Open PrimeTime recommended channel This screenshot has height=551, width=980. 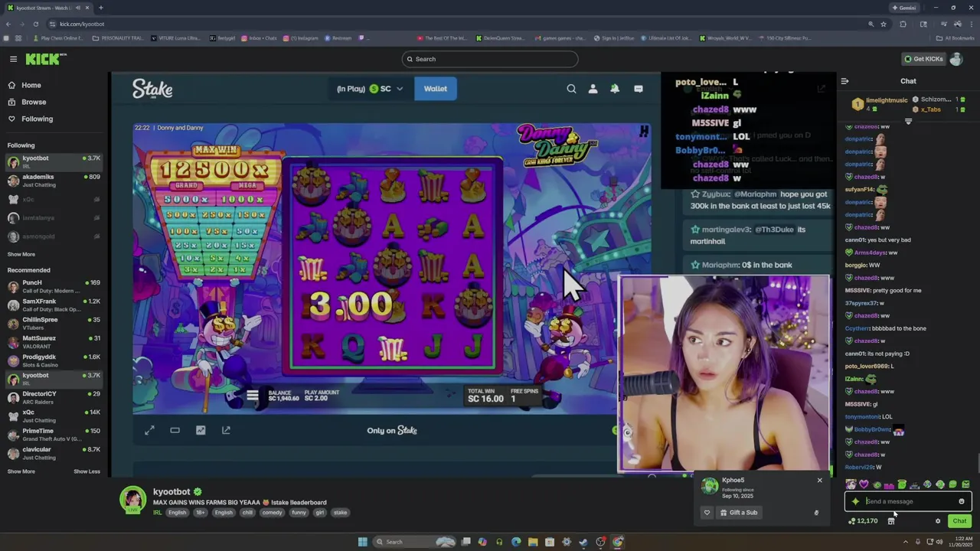pyautogui.click(x=54, y=435)
